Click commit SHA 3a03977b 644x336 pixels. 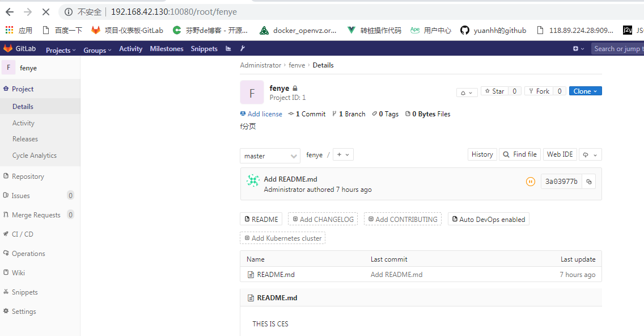(x=561, y=182)
